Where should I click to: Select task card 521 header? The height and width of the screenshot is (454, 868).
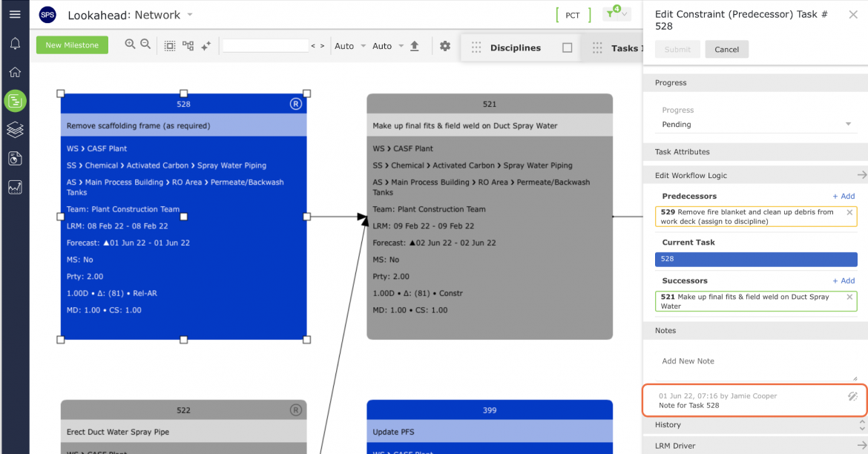(490, 104)
